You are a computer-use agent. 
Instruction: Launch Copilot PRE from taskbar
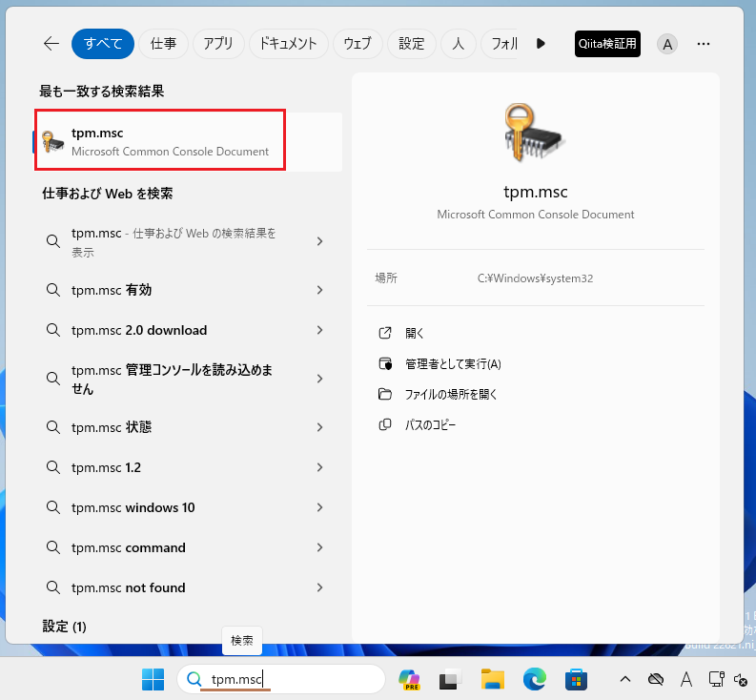[x=409, y=679]
